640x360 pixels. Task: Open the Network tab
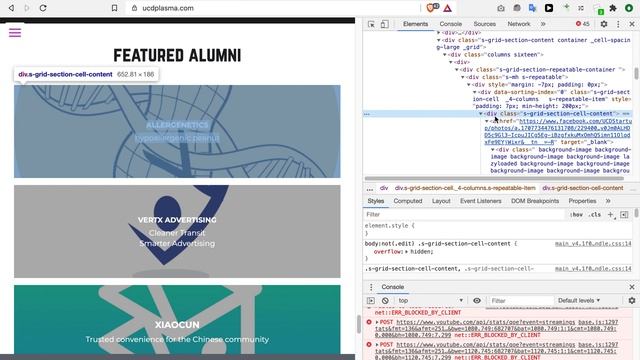pyautogui.click(x=519, y=24)
